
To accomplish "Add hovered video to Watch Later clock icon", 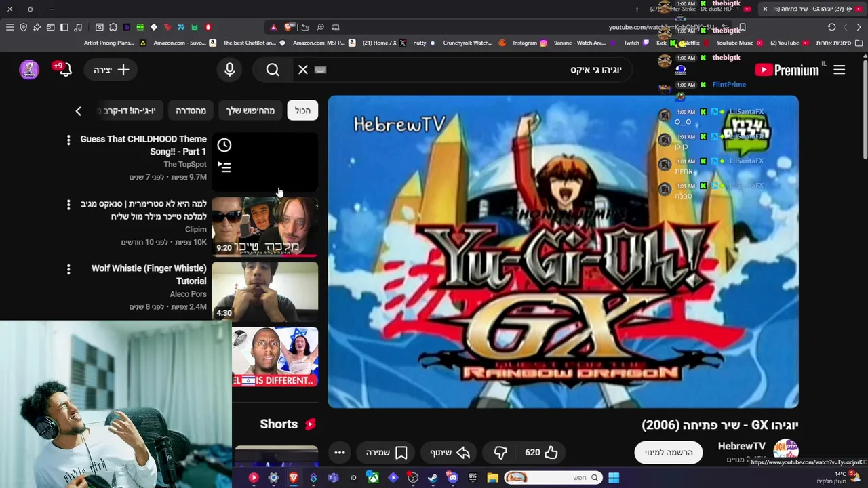I will 224,145.
